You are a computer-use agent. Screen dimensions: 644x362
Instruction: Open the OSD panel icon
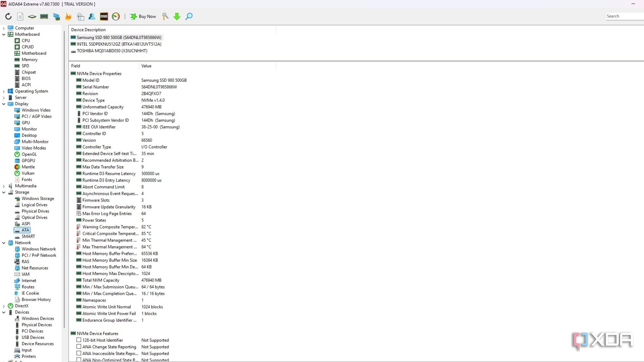104,16
